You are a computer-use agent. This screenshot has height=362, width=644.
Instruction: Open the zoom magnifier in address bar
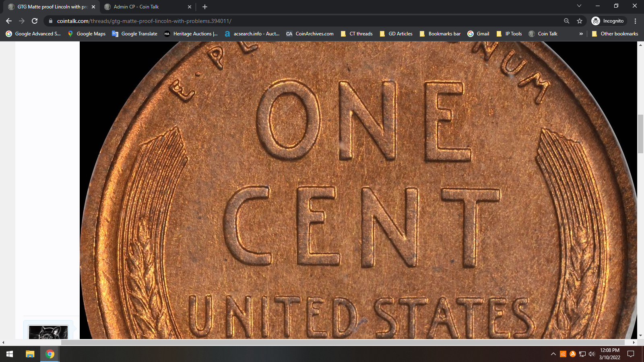(566, 21)
